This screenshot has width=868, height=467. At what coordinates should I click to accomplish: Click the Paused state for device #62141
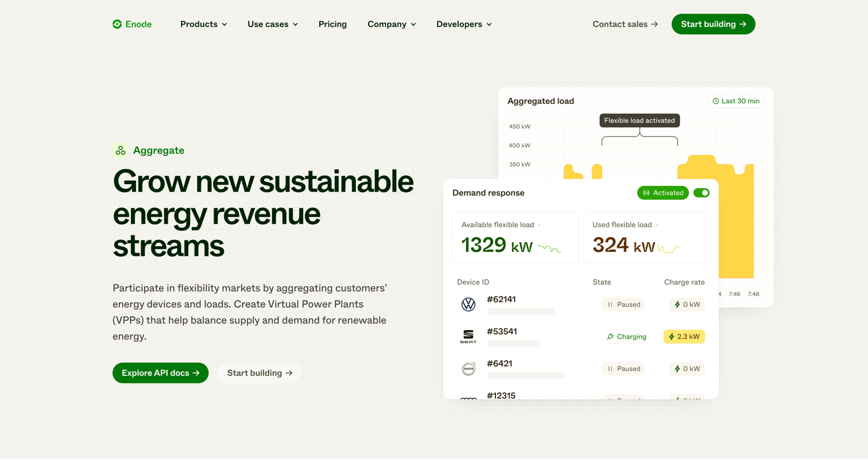coord(623,305)
